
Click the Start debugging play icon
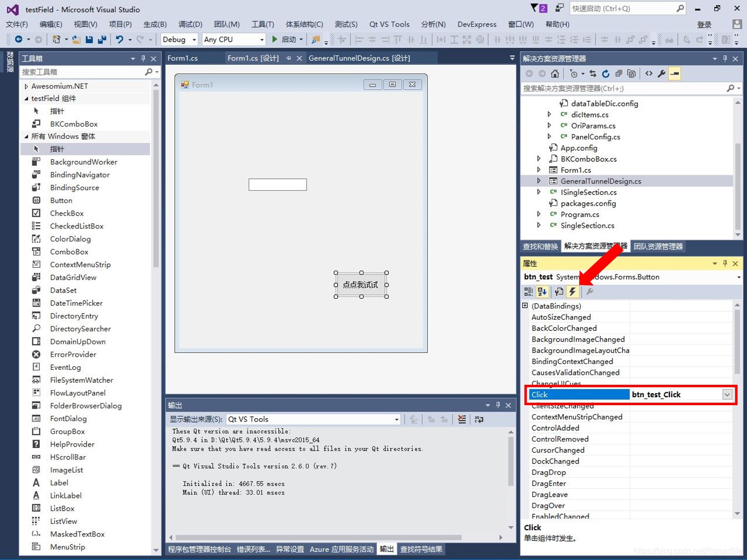pos(274,39)
